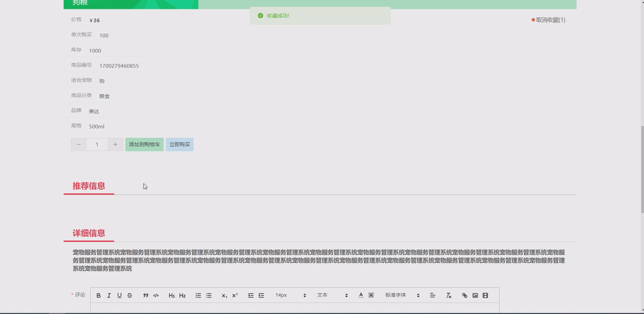Start an ordered numbered list
This screenshot has height=314, width=644.
(x=198, y=296)
